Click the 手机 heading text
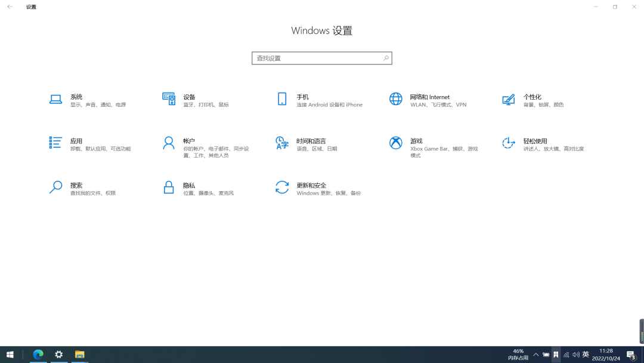This screenshot has height=363, width=644. (303, 97)
